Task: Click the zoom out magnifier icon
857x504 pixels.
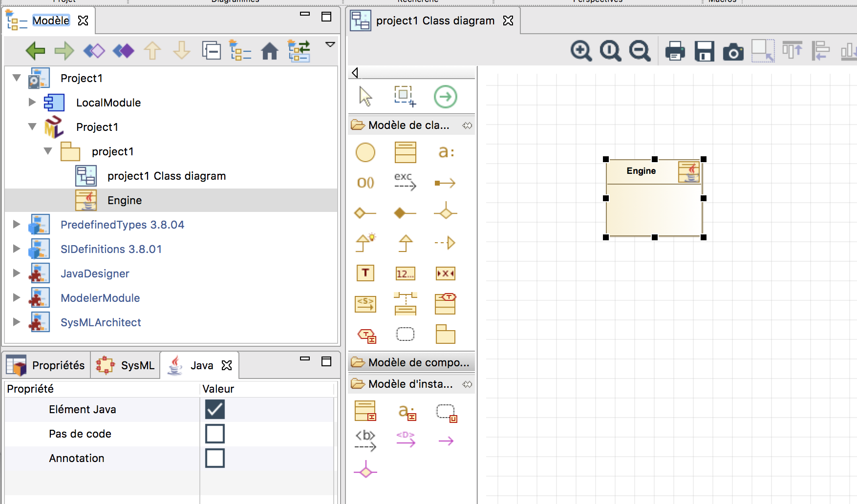Action: [640, 51]
